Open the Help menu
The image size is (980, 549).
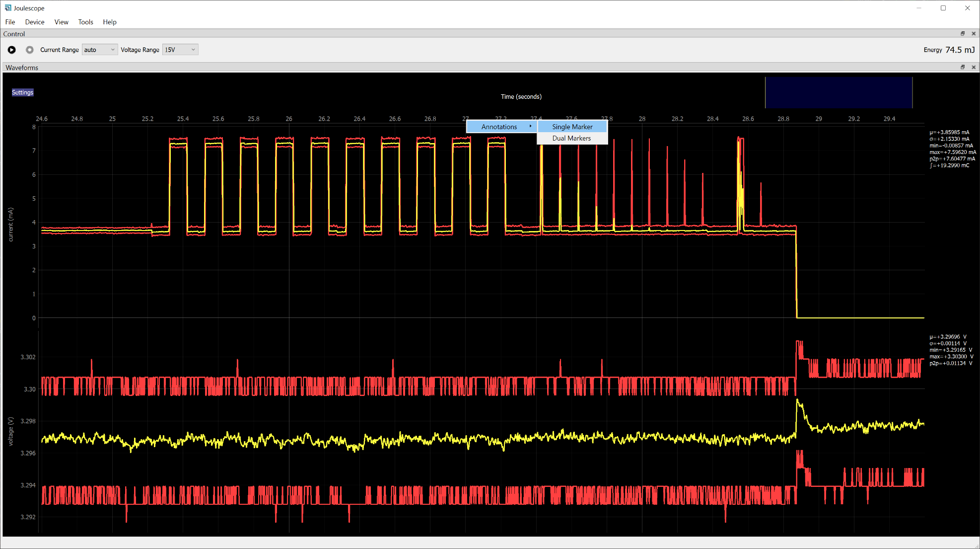pyautogui.click(x=110, y=22)
